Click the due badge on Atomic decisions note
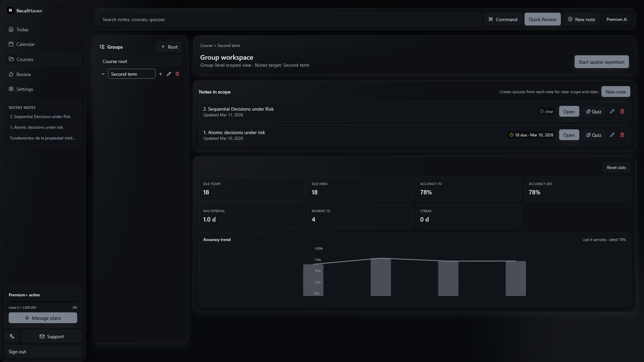The image size is (644, 362). click(x=531, y=135)
